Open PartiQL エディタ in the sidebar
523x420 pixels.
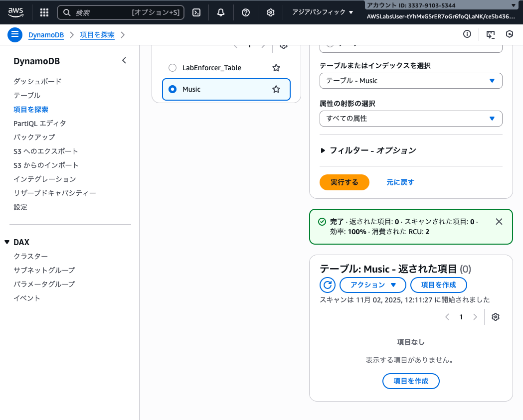(x=40, y=124)
